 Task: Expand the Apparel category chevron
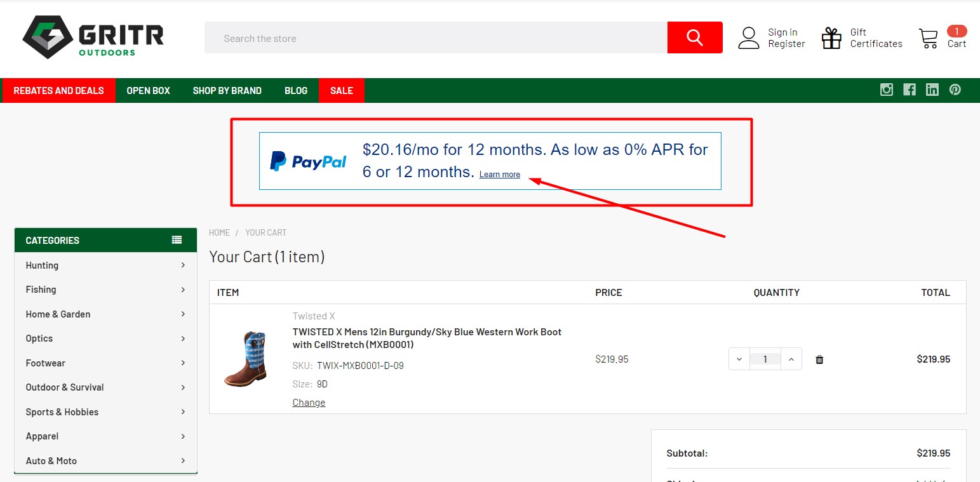coord(183,436)
